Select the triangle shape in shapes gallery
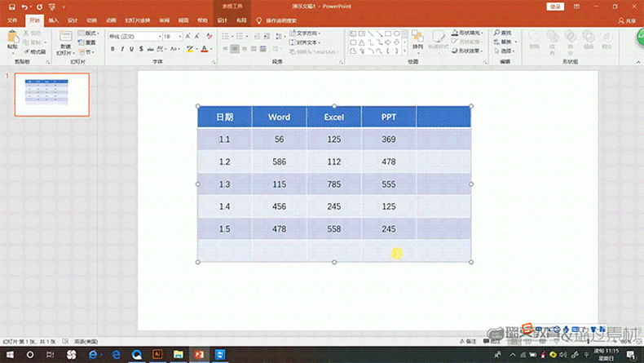The width and height of the screenshot is (644, 363). (361, 42)
